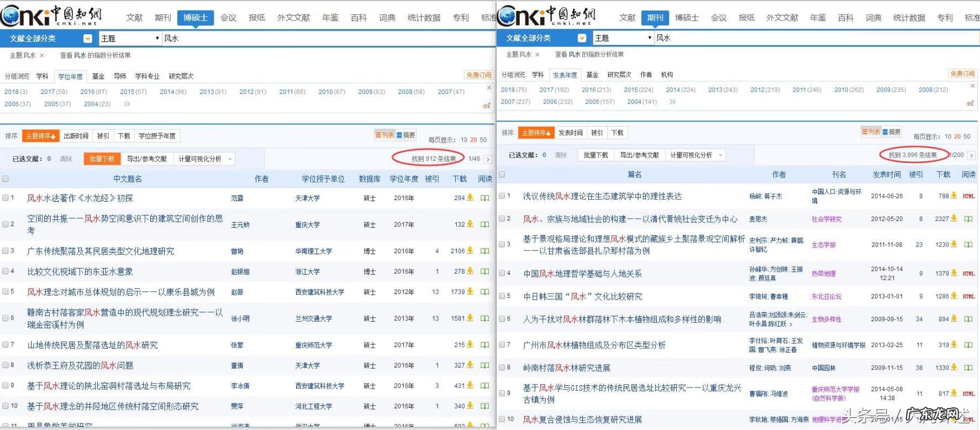Switch left pane to 列表 list view
The image size is (980, 430).
point(385,135)
